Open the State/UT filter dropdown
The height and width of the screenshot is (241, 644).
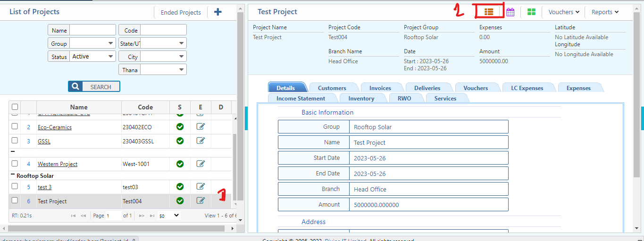(164, 43)
